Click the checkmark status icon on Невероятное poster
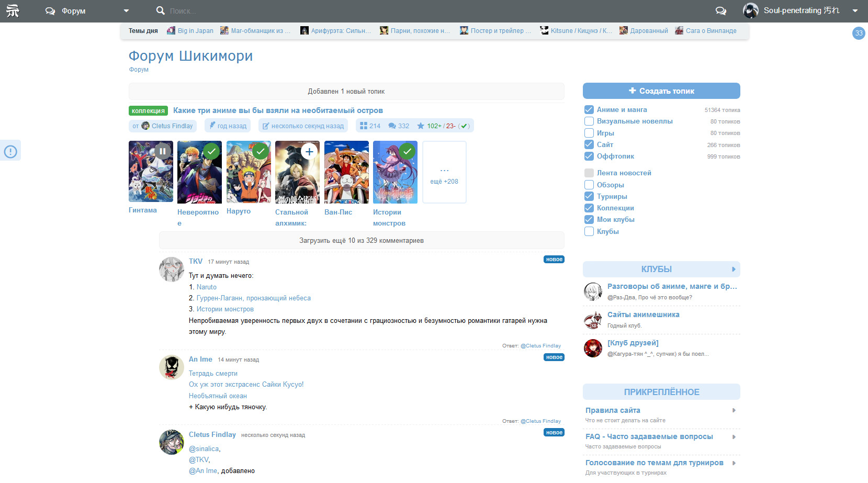 [211, 151]
